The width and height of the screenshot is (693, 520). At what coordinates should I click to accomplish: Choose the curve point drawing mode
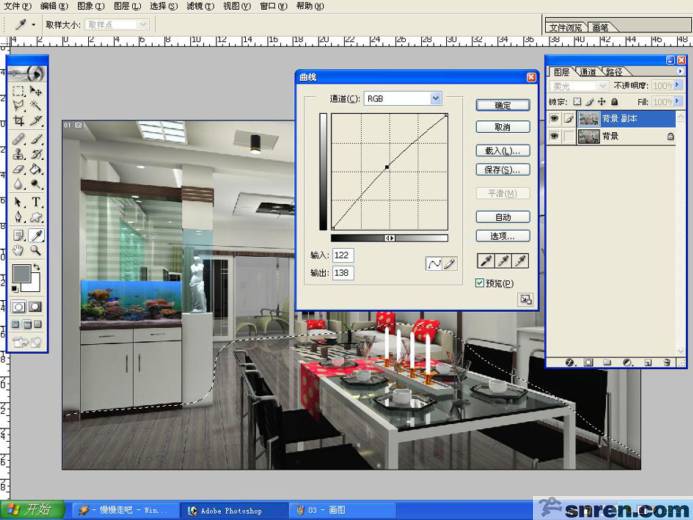[433, 264]
